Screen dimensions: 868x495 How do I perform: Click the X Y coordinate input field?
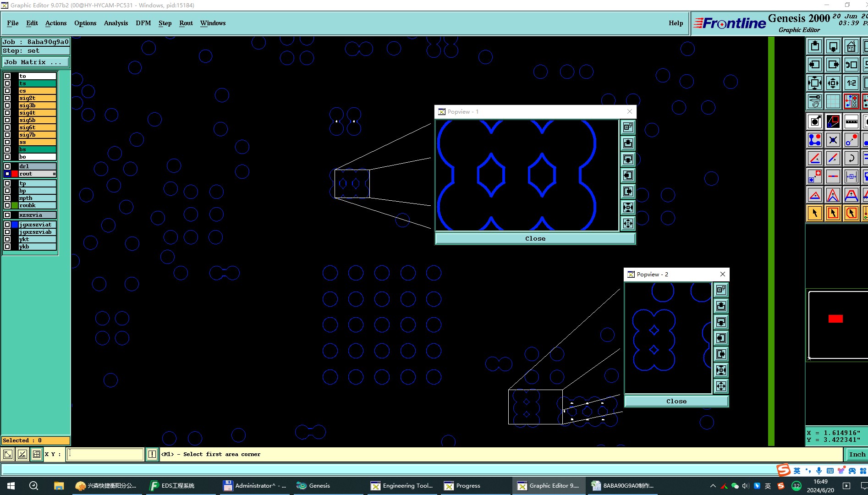click(x=105, y=454)
